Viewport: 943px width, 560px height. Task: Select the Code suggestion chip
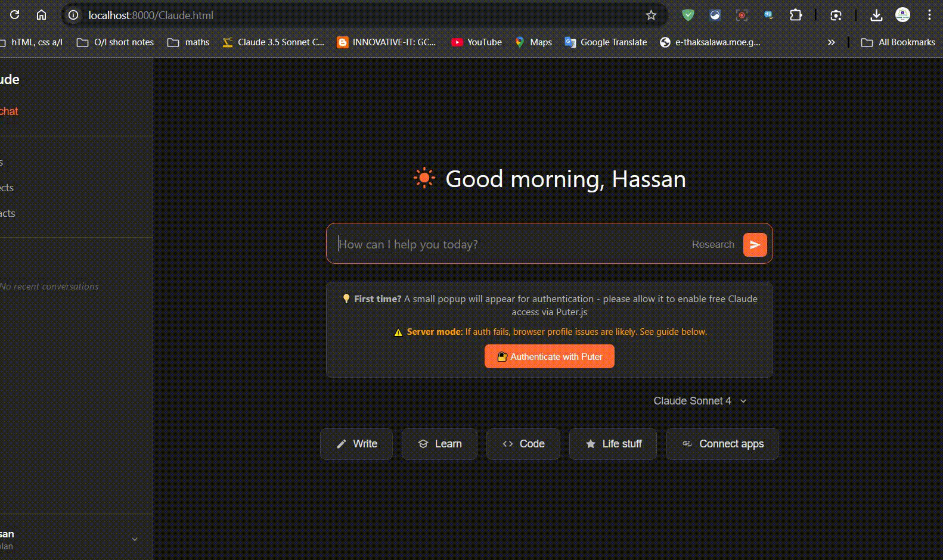(523, 444)
